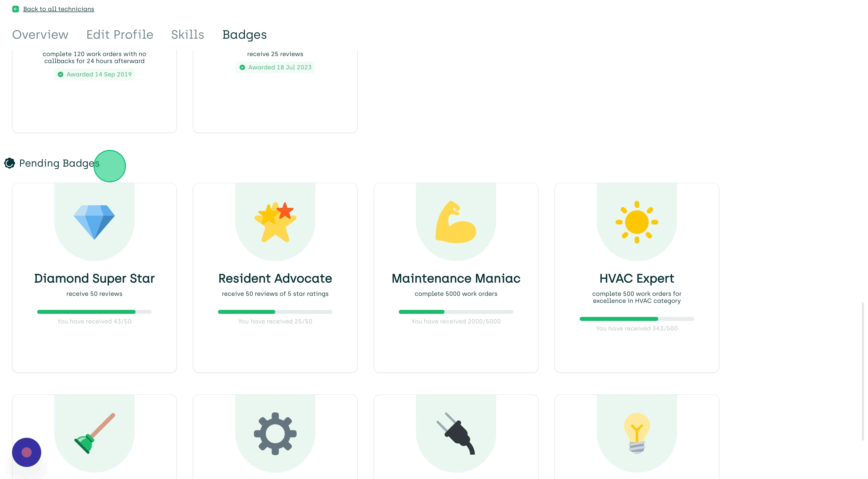The width and height of the screenshot is (868, 479).
Task: Click the HVAC Expert progress bar
Action: pyautogui.click(x=636, y=319)
